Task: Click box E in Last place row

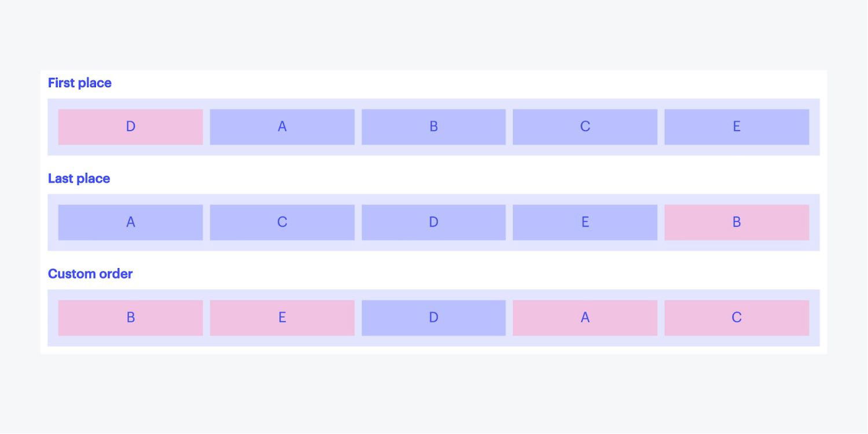Action: 585,222
